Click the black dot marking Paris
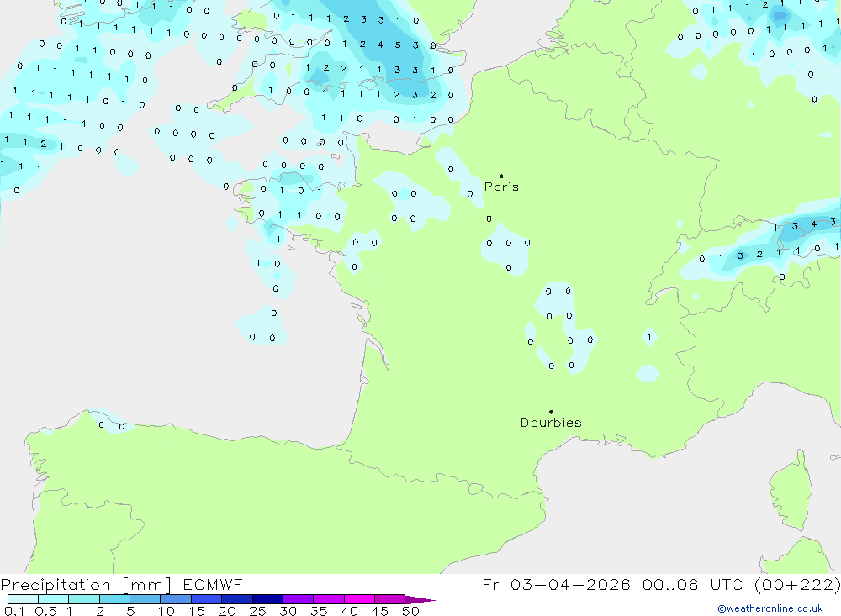The width and height of the screenshot is (841, 616). pos(501,176)
